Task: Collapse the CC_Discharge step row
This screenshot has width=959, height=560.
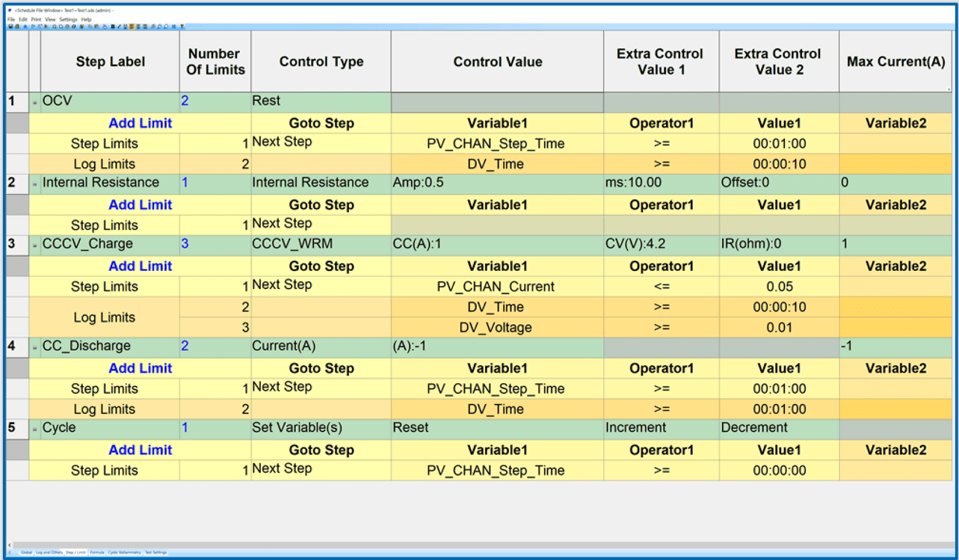Action: point(35,347)
